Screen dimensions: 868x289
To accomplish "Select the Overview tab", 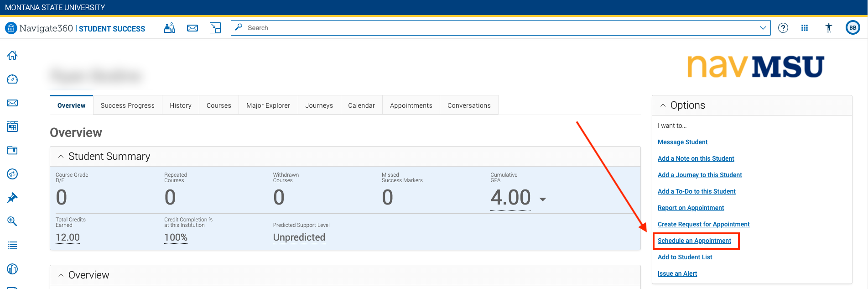I will click(71, 105).
